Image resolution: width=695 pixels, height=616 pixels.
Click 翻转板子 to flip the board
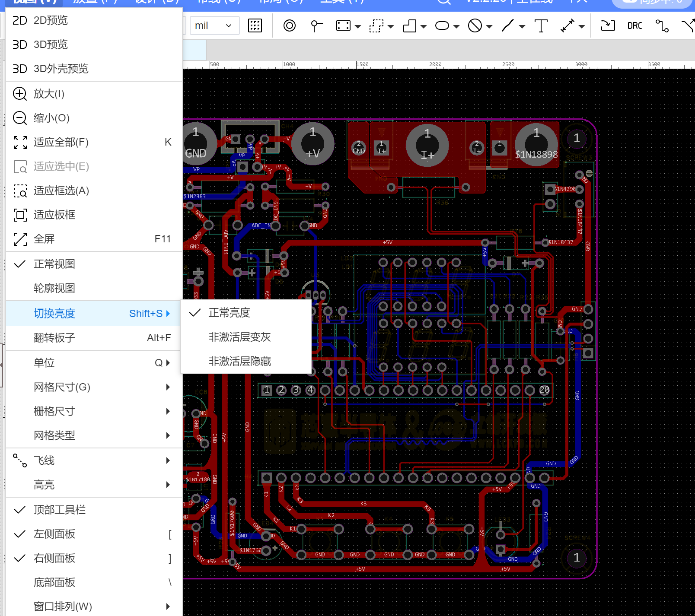click(x=54, y=338)
